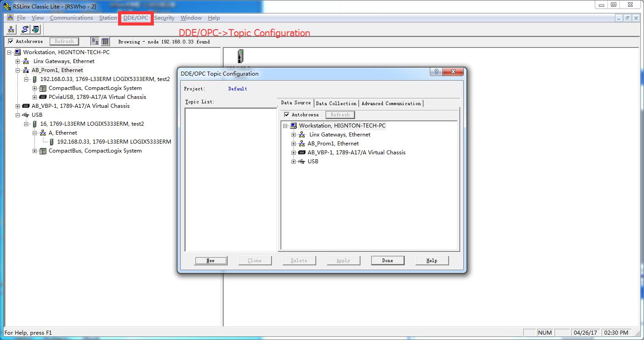Switch RSWho to details list view
The width and height of the screenshot is (644, 340).
105,42
